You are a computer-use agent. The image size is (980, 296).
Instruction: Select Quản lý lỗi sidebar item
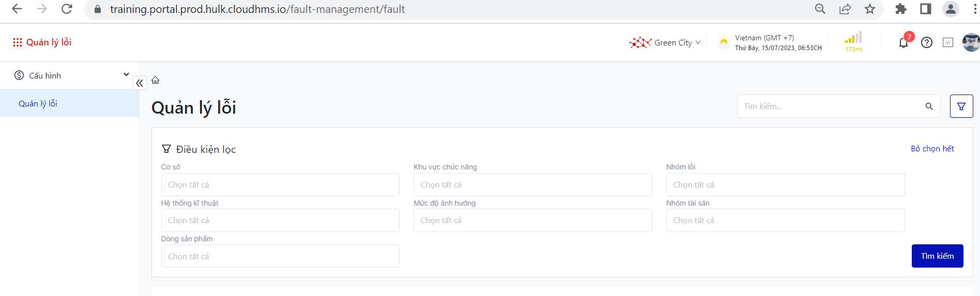38,103
